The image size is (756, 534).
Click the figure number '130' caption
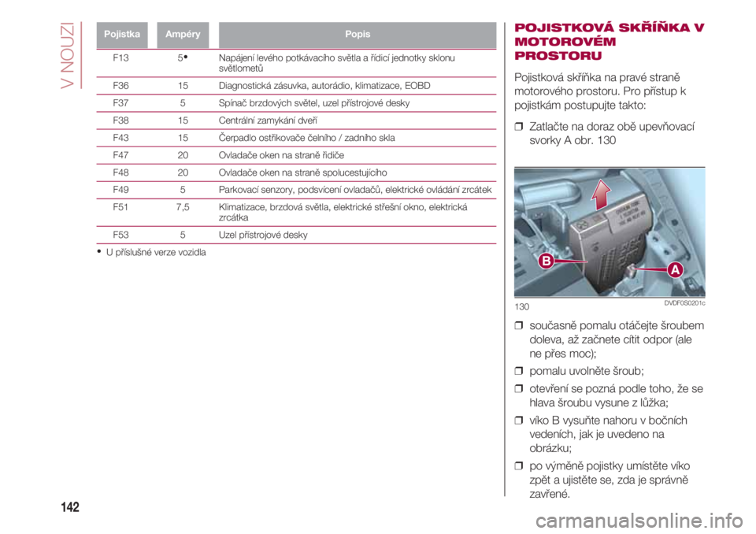[x=521, y=307]
